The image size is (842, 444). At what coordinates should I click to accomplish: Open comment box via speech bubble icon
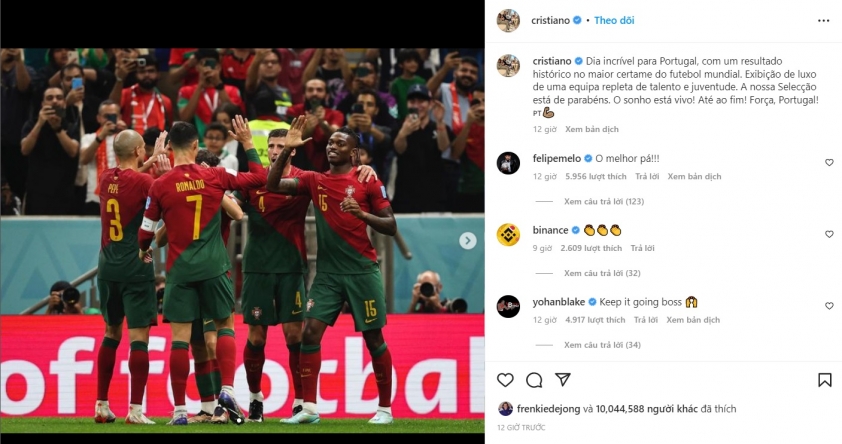pyautogui.click(x=534, y=380)
